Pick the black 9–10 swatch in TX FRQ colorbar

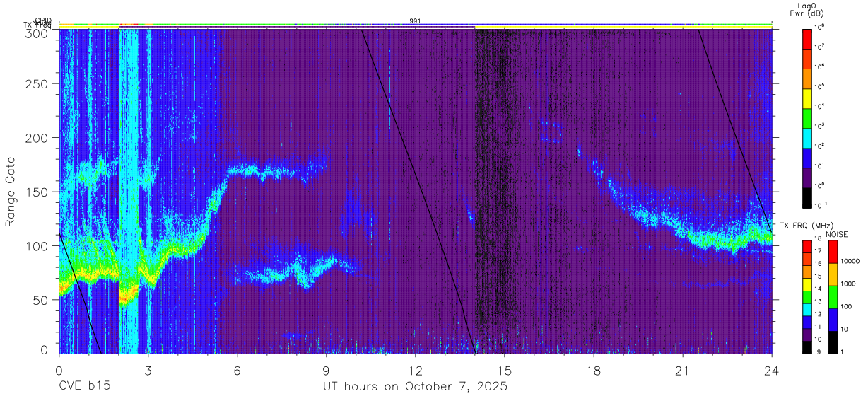click(807, 347)
